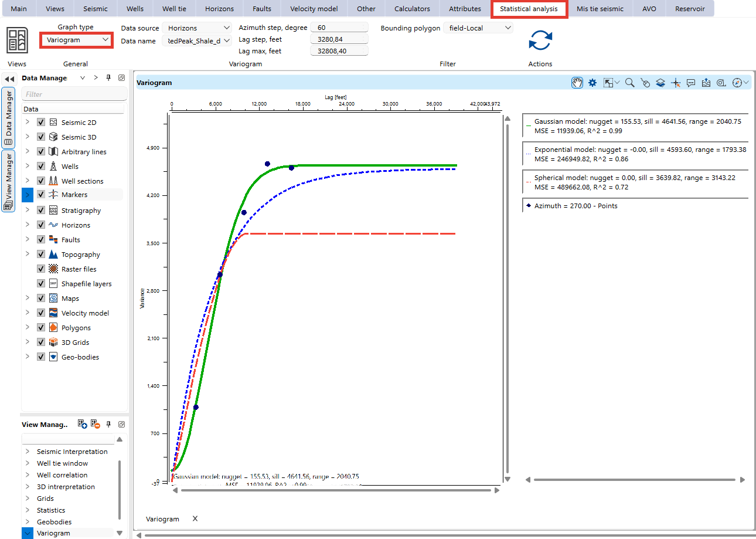Switch to the Velocity model ribbon tab
Viewport: 756px width, 539px height.
(x=314, y=9)
